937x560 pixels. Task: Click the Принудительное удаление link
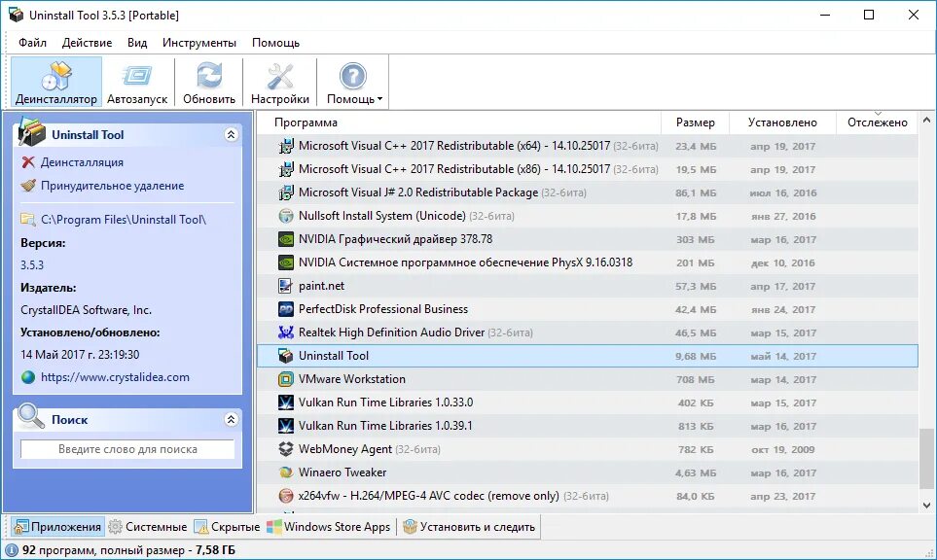(x=112, y=186)
